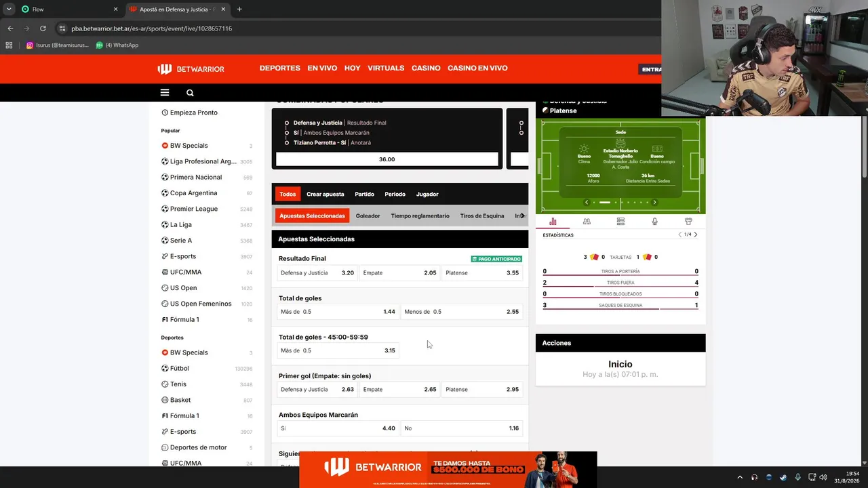This screenshot has width=868, height=488.
Task: Open the standings table icon tab
Action: coord(620,222)
